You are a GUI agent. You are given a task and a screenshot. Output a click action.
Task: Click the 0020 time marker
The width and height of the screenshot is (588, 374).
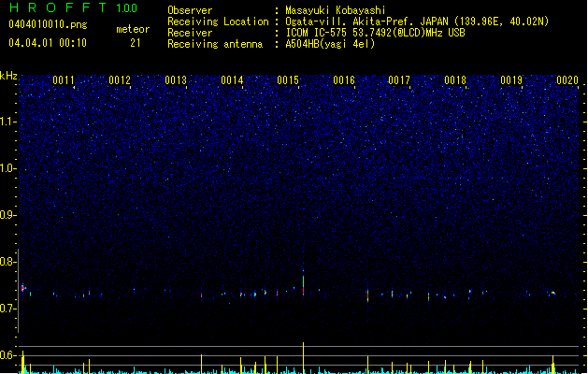click(x=567, y=80)
